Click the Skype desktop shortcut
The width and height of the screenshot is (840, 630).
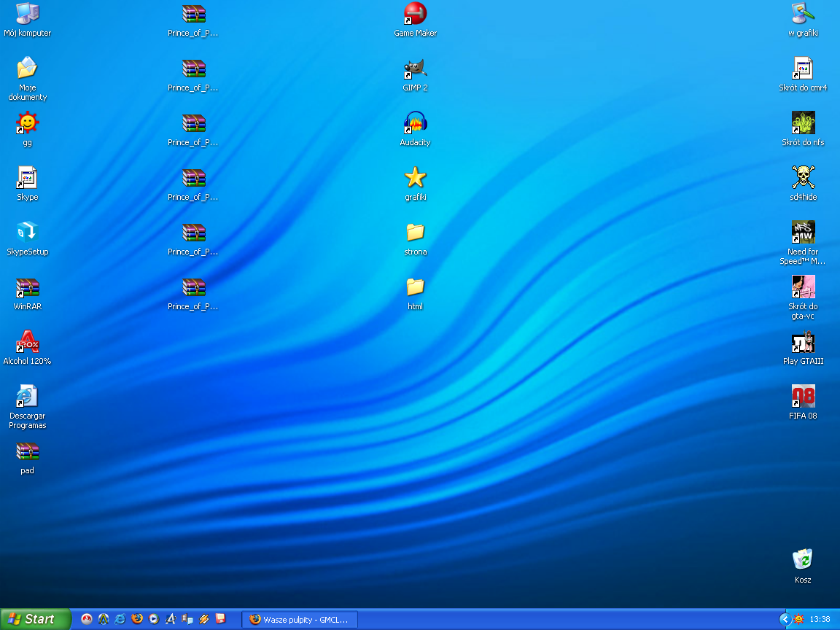click(27, 178)
